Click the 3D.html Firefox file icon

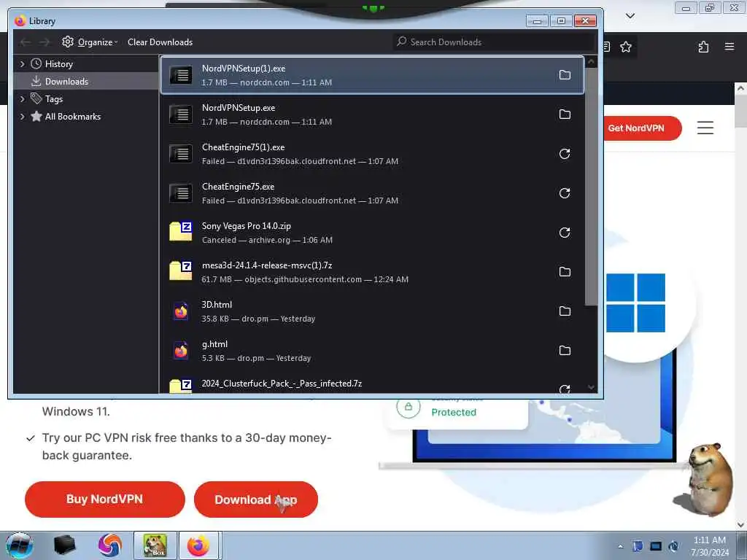coord(181,311)
